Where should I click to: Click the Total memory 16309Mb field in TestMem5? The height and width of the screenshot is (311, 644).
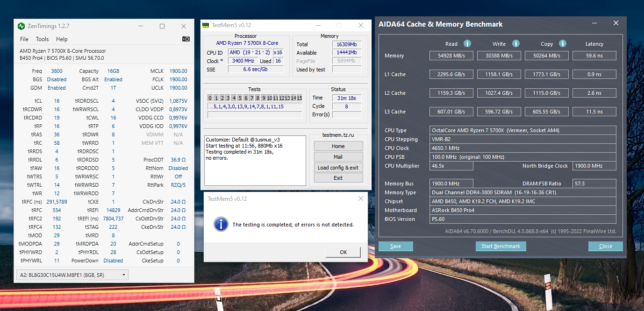tap(346, 44)
